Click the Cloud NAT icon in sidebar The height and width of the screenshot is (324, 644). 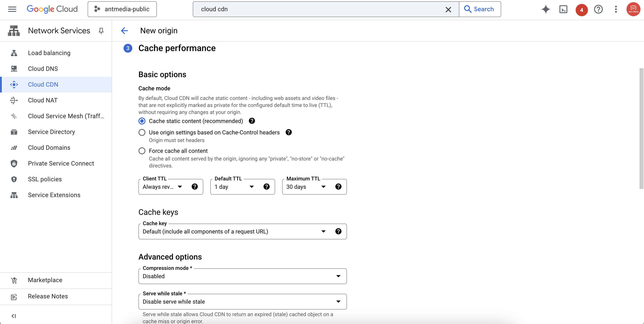coord(14,100)
